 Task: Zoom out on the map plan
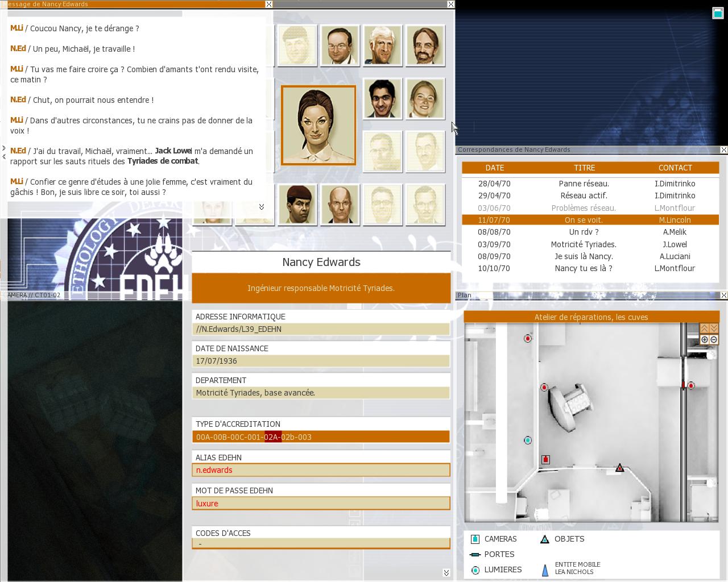tap(714, 339)
